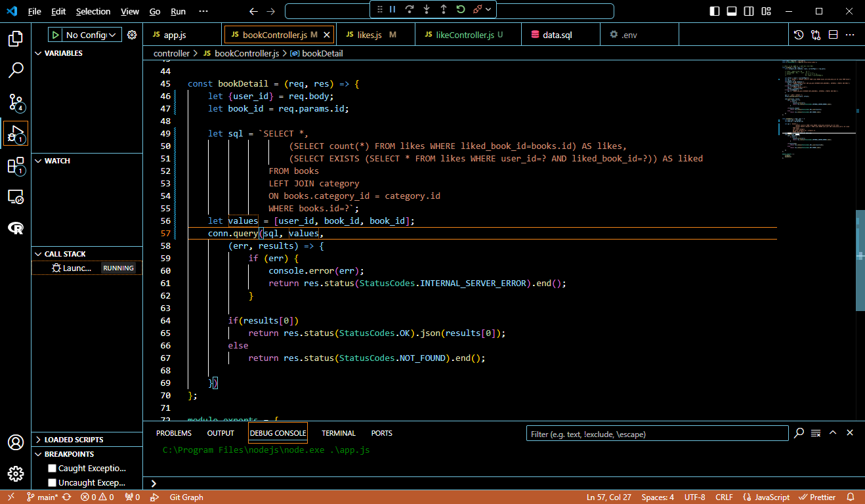
Task: Collapse the WATCH section
Action: [87, 161]
